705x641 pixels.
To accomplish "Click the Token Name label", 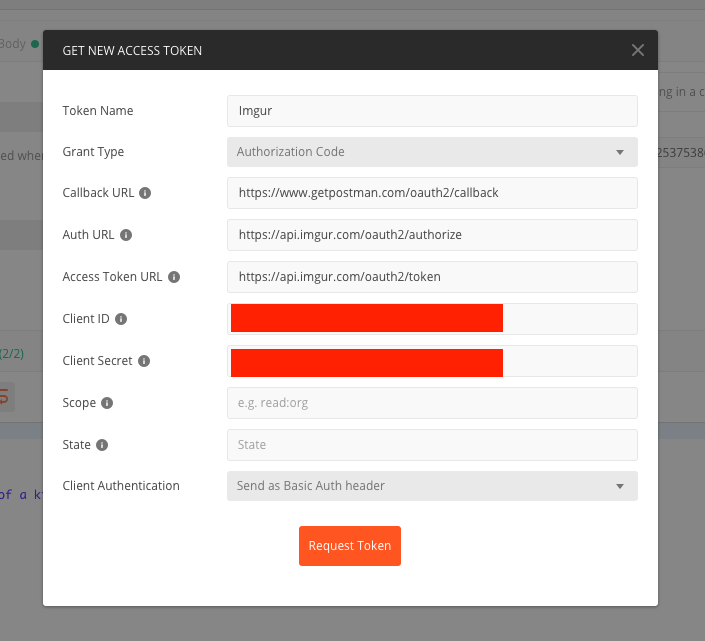I will pos(98,111).
